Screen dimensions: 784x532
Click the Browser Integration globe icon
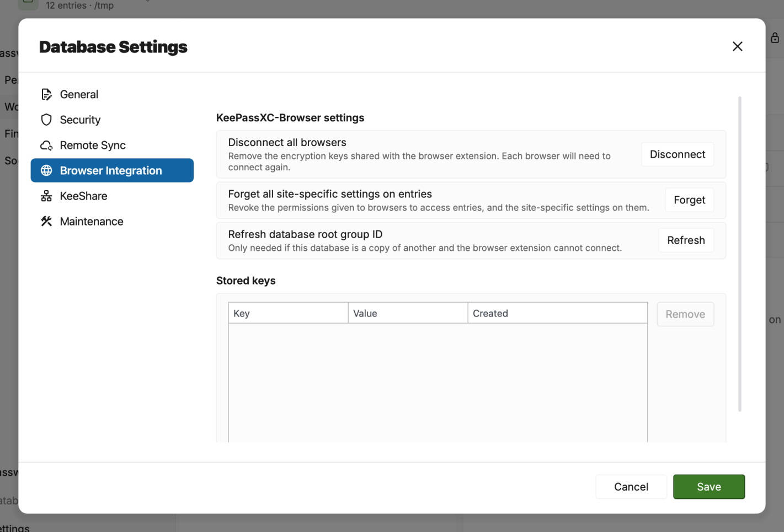[x=46, y=170]
